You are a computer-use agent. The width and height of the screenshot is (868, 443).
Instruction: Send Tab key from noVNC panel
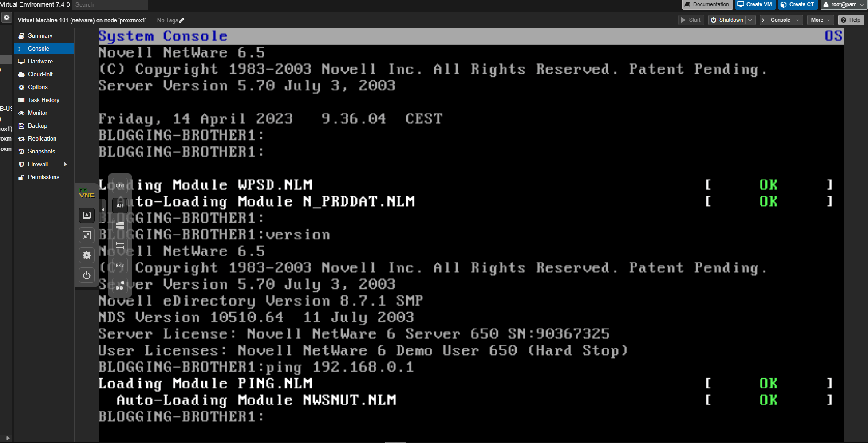pyautogui.click(x=120, y=246)
